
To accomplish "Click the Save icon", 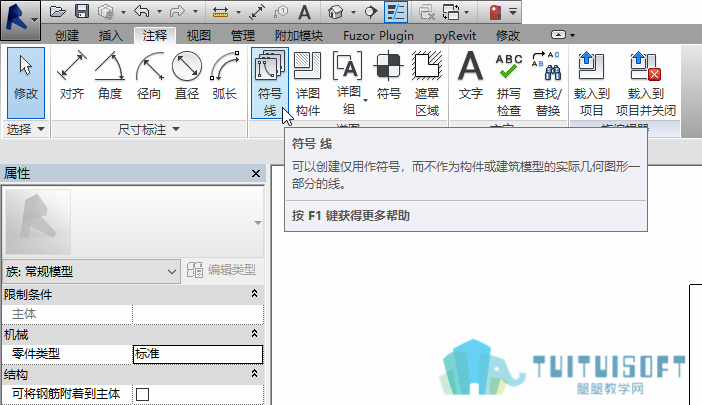I will click(x=81, y=11).
